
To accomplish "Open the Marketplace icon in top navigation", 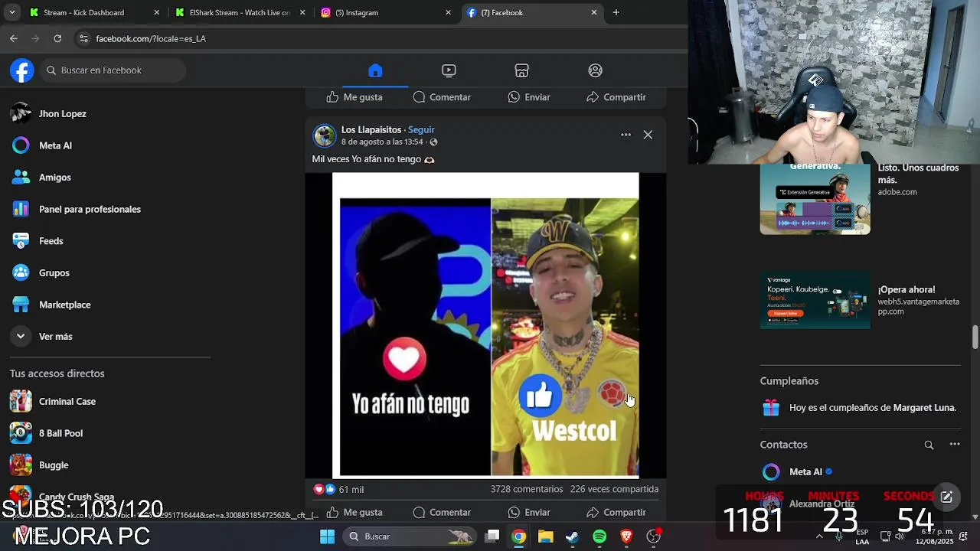I will tap(522, 70).
